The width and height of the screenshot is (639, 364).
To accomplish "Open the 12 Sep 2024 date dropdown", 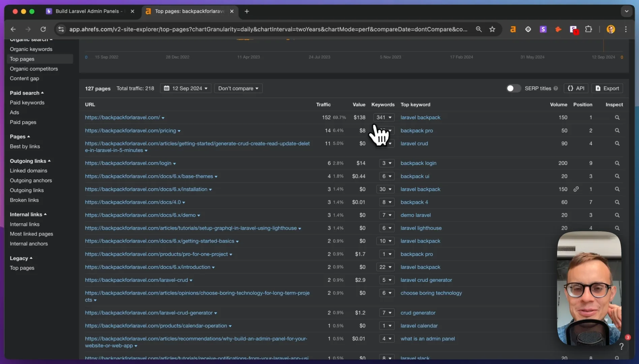I will (186, 88).
